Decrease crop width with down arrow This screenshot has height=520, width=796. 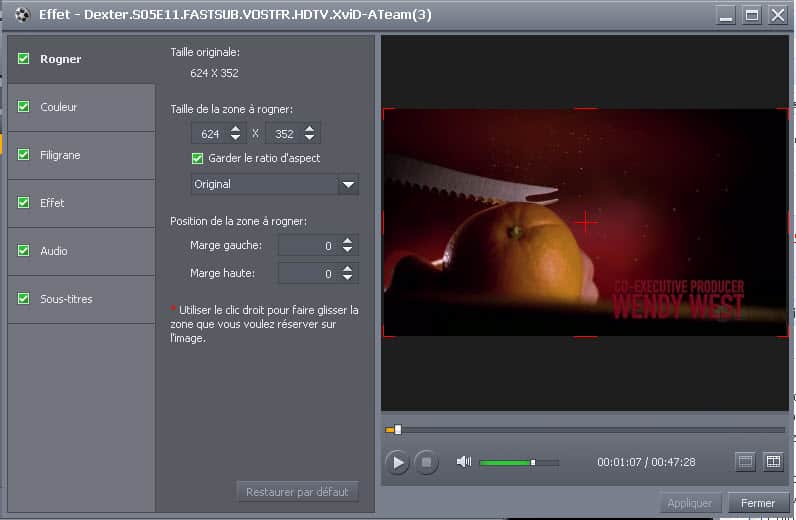click(x=235, y=138)
